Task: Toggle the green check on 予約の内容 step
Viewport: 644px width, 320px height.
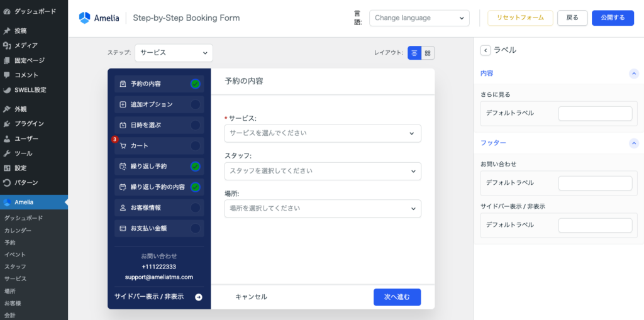Action: click(x=196, y=84)
